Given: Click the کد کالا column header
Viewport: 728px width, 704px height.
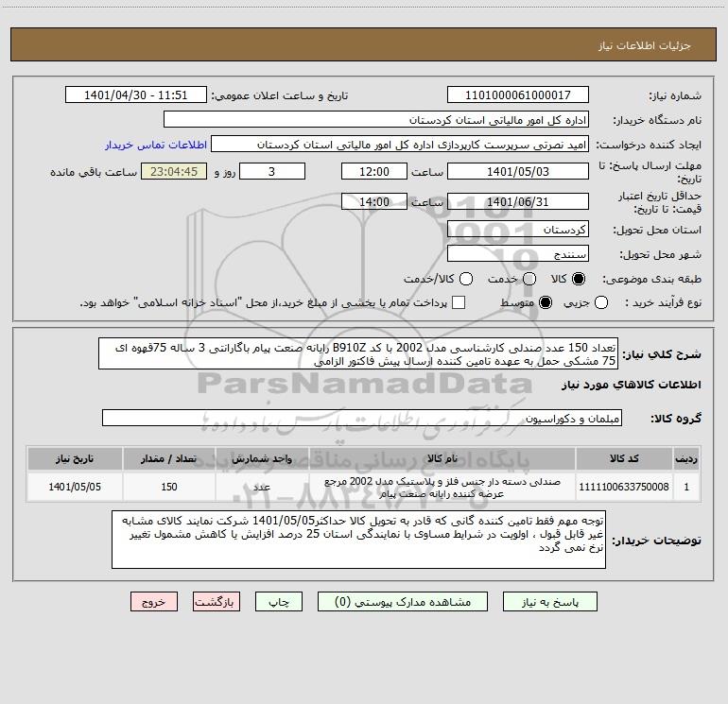Looking at the screenshot, I should pos(624,458).
